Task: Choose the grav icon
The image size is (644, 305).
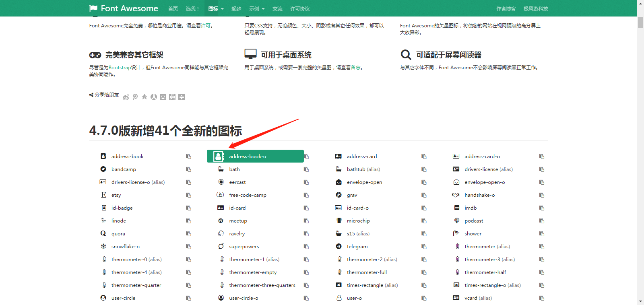Action: 339,195
